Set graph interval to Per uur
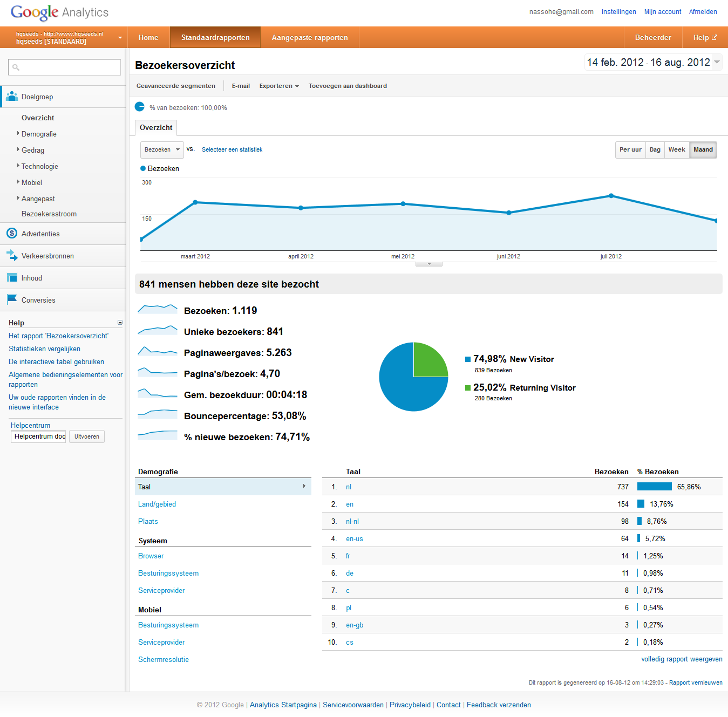 pyautogui.click(x=630, y=150)
